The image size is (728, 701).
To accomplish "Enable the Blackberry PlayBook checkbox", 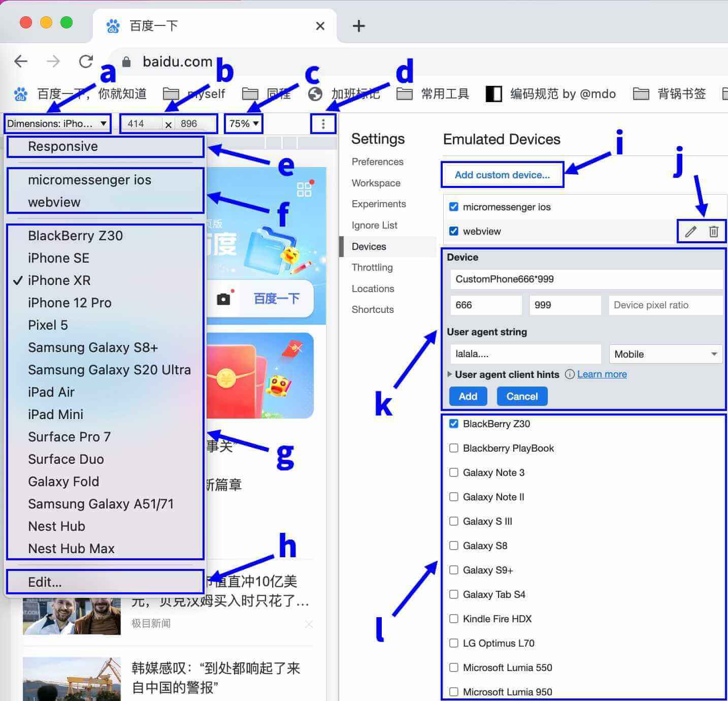I will click(x=454, y=448).
